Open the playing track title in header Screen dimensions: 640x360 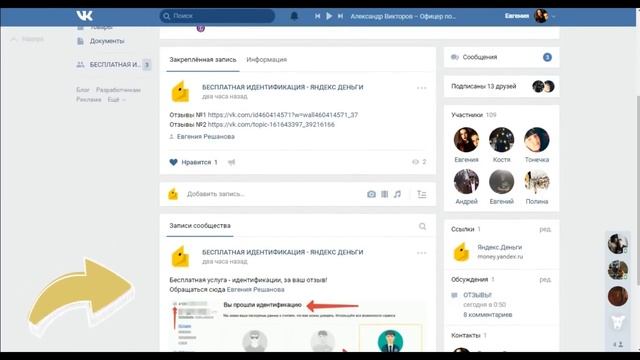click(x=403, y=16)
